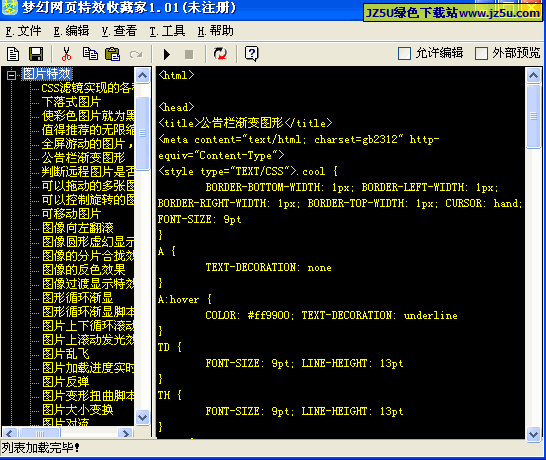Click the grayed Redo arrow icon
This screenshot has width=546, height=460.
click(136, 54)
